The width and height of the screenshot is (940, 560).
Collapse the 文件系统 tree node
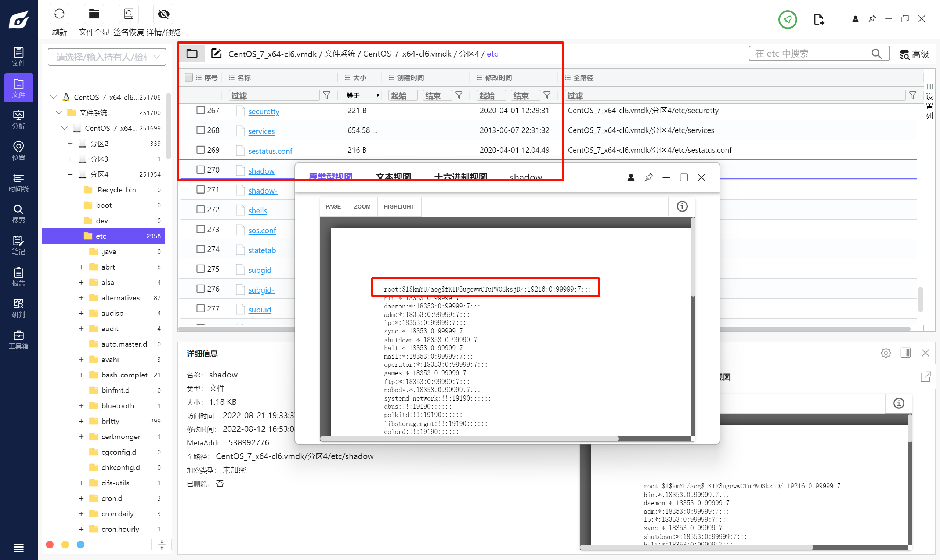(59, 113)
